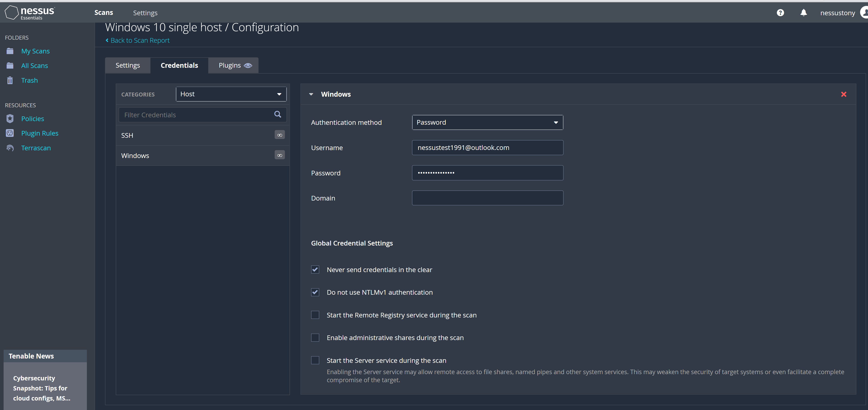Open the help icon in the top bar
Viewport: 868px width, 410px height.
(x=780, y=12)
